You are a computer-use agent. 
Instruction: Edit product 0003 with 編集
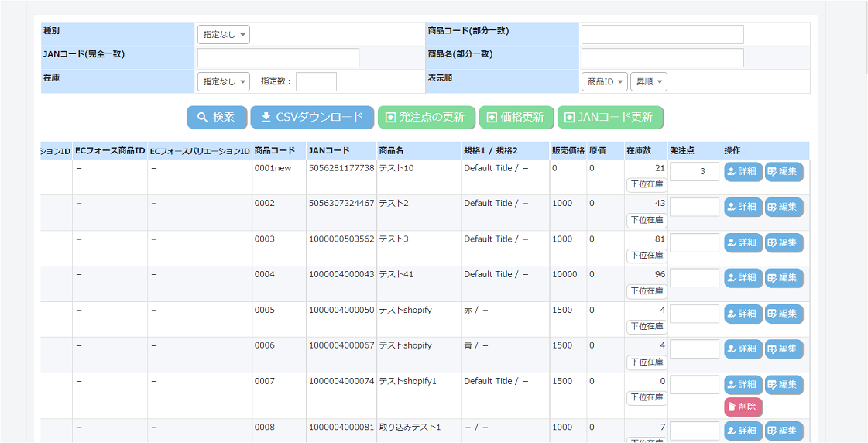(784, 242)
